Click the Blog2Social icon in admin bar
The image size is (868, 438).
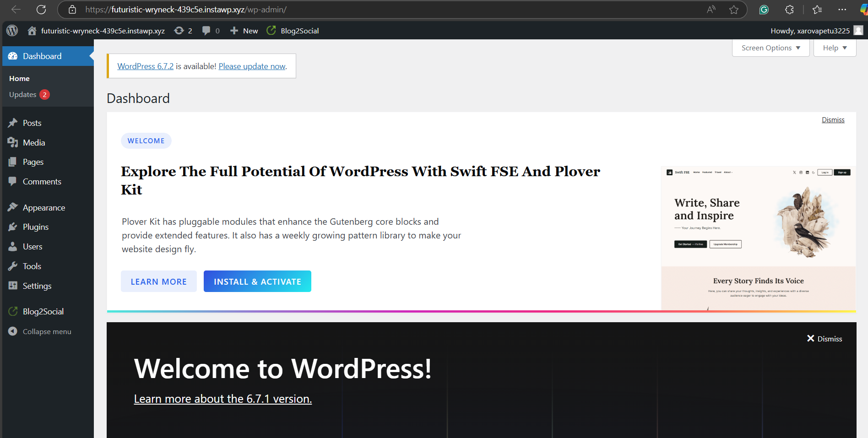[x=271, y=30]
